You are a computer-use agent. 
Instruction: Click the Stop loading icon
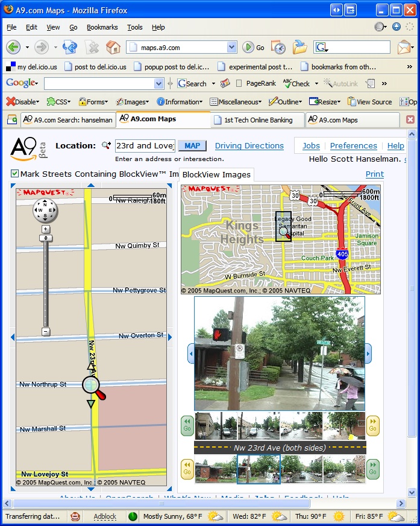pos(92,47)
